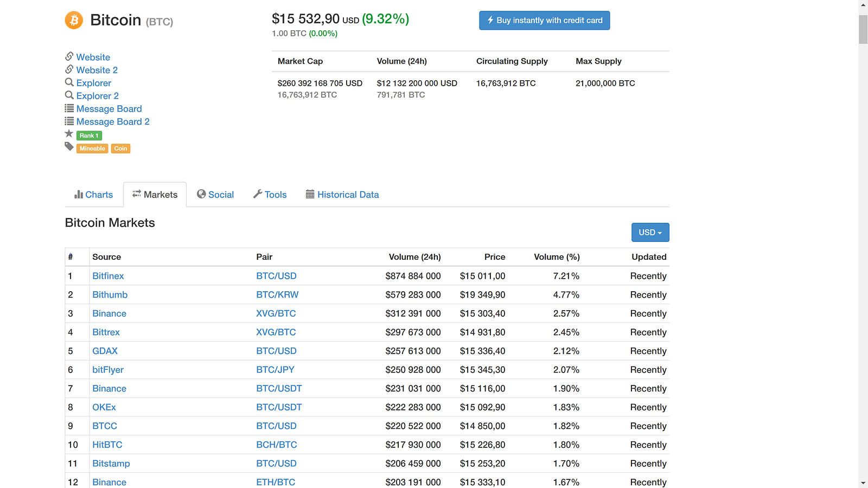The width and height of the screenshot is (868, 488).
Task: Open the Historical Data tab
Action: pos(342,195)
